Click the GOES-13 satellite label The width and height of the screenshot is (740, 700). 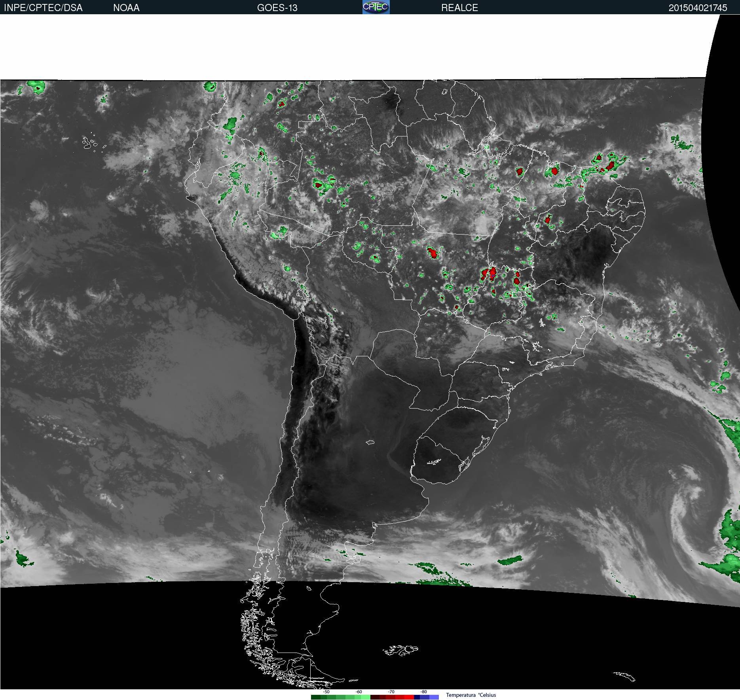(277, 8)
